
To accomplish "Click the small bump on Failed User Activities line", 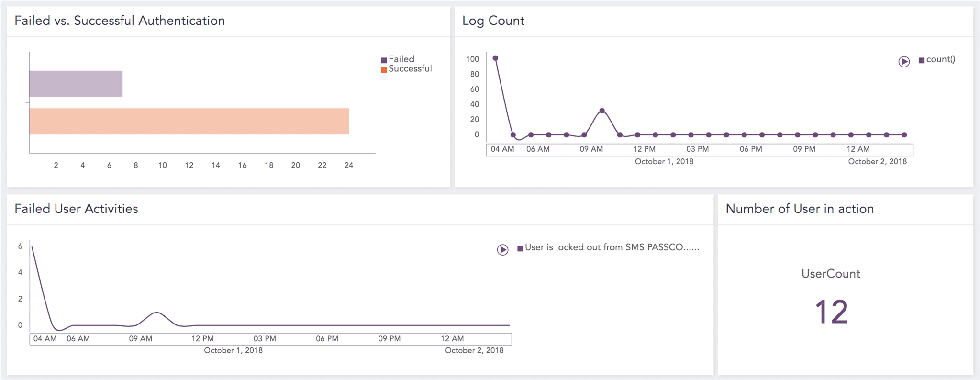I will click(x=156, y=313).
